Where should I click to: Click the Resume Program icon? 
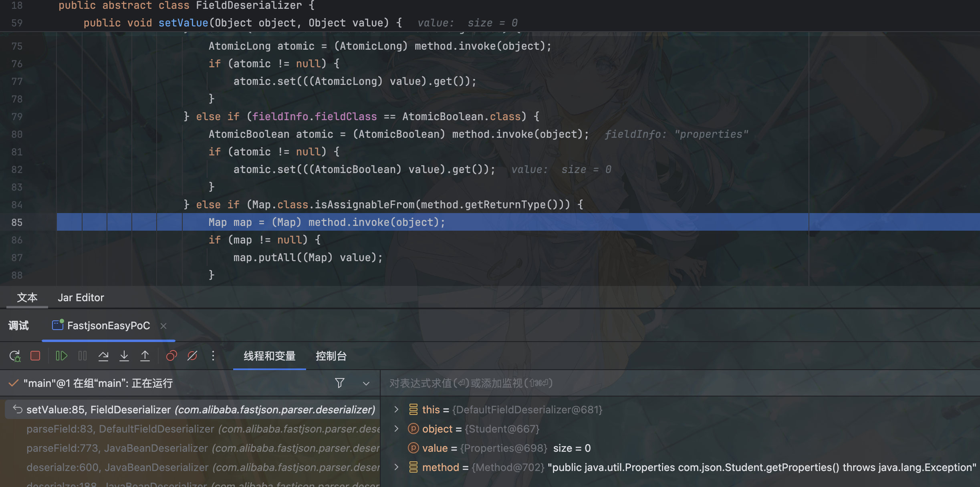(x=61, y=356)
